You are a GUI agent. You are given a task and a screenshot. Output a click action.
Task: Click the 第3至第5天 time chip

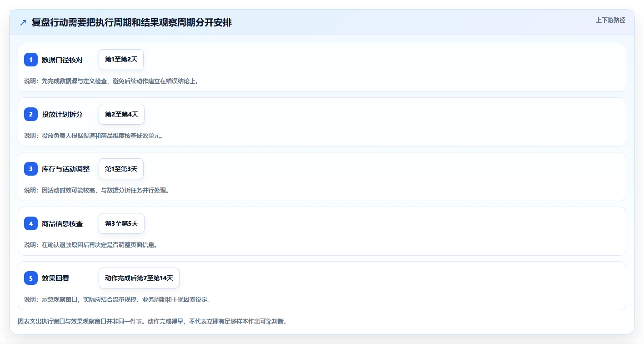121,223
